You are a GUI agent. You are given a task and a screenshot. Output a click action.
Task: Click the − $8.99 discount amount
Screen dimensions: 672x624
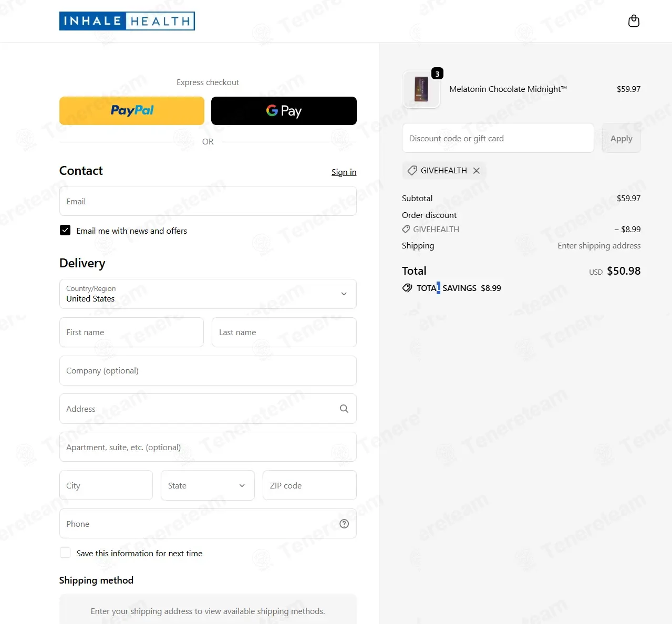[627, 230]
